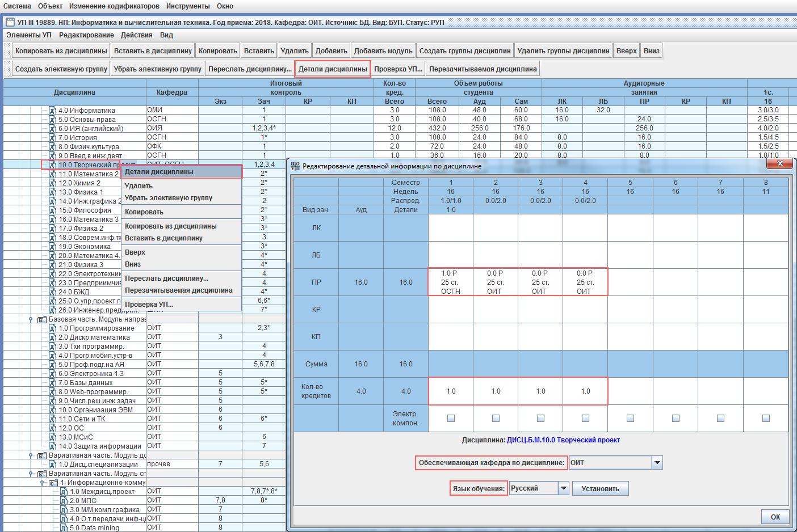Open Редактирование menu
The height and width of the screenshot is (532, 797).
tap(86, 35)
